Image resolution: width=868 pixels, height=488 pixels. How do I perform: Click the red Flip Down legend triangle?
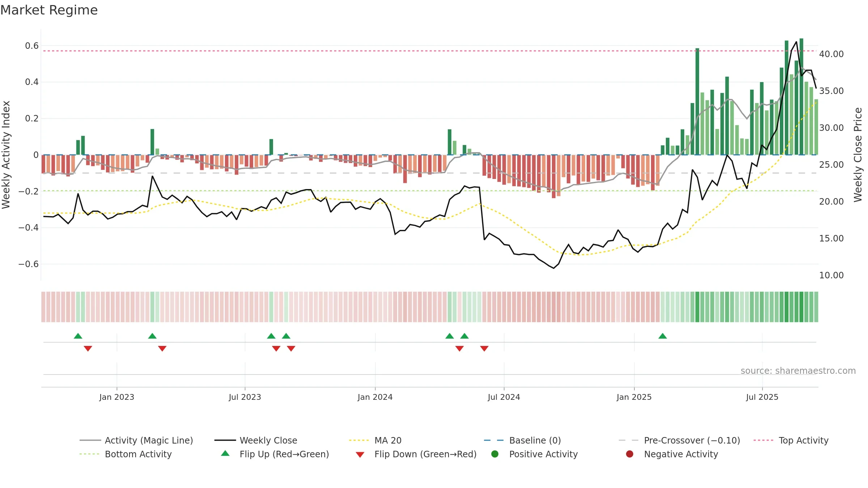(360, 455)
